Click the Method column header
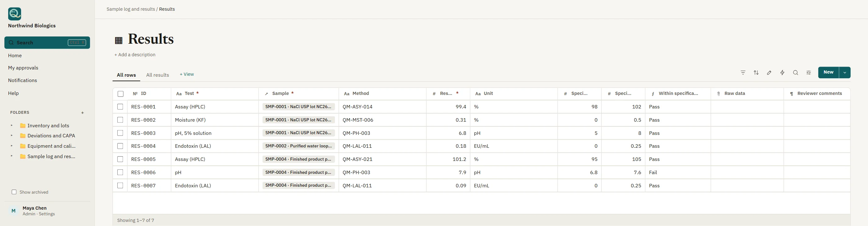Viewport: 868px width, 226px height. point(382,94)
